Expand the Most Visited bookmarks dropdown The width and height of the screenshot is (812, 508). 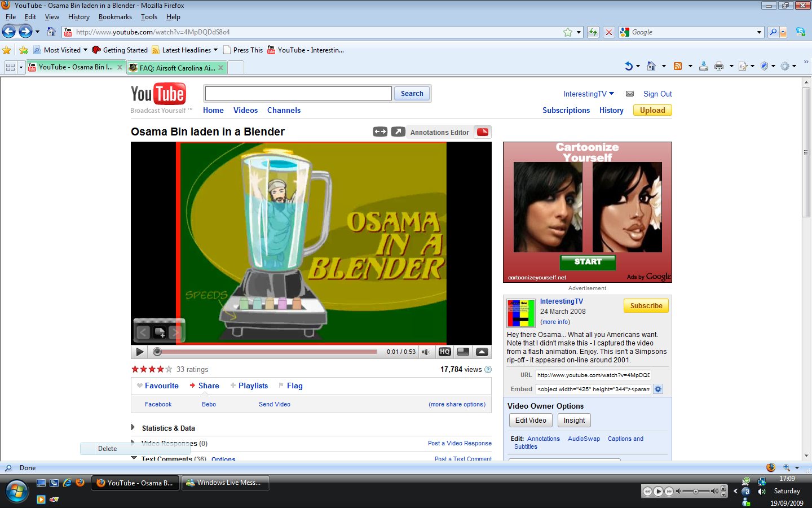85,50
